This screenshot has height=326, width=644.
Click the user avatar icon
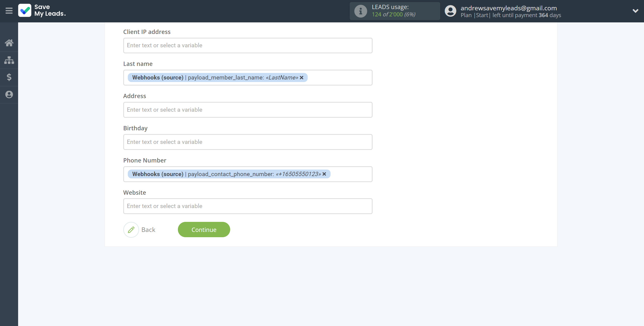click(450, 11)
